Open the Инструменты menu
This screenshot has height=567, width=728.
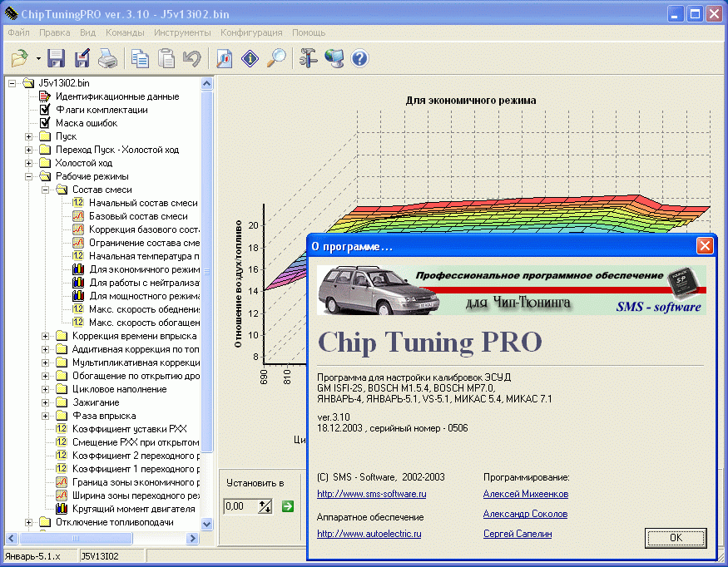182,32
